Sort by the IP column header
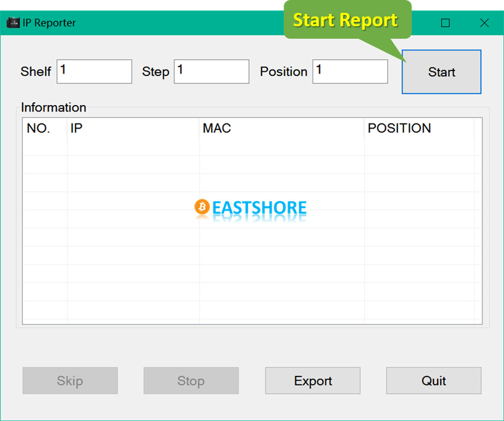The width and height of the screenshot is (504, 421). click(133, 128)
